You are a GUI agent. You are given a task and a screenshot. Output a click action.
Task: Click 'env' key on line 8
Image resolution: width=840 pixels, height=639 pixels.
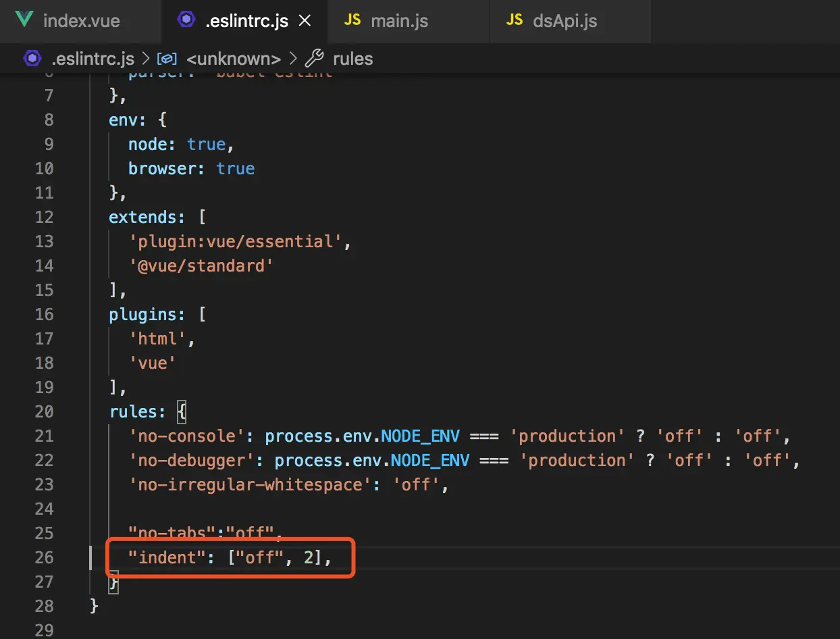(x=124, y=120)
